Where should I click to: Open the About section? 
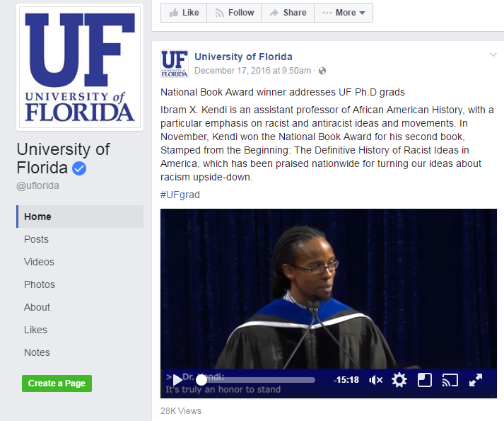[37, 307]
